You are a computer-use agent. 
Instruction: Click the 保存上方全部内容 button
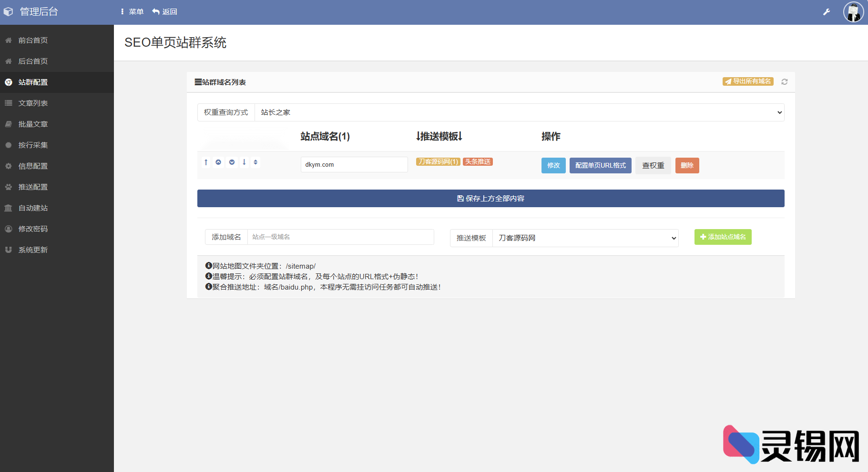pos(490,198)
